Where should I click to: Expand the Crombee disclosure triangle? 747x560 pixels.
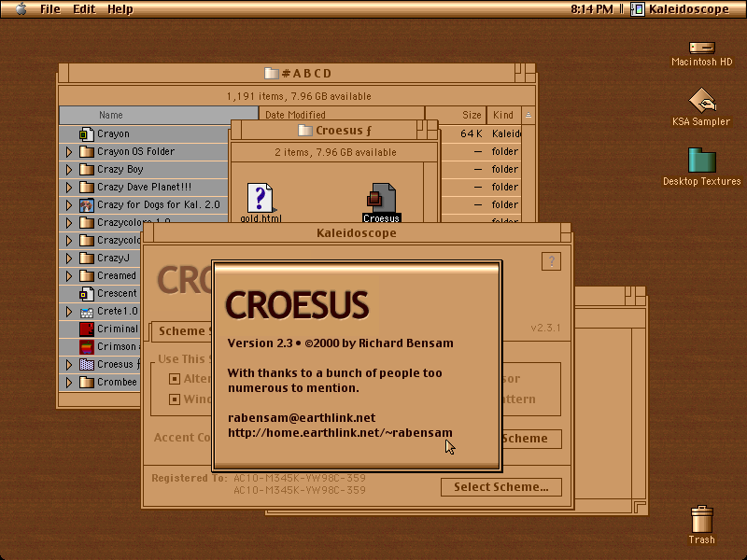click(x=69, y=382)
